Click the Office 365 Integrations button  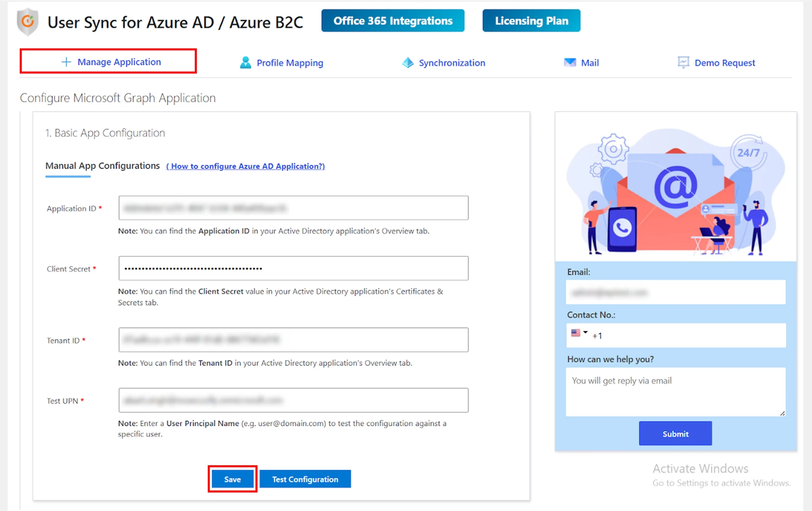[393, 21]
